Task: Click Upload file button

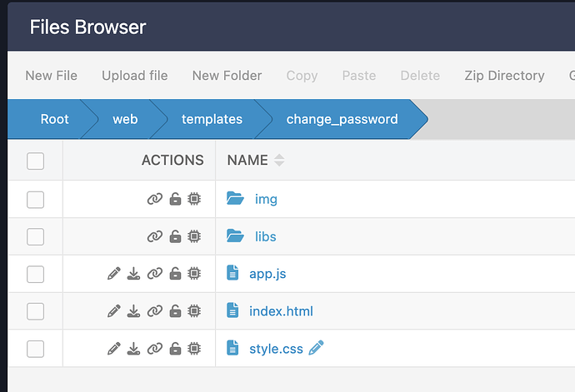Action: coord(134,76)
